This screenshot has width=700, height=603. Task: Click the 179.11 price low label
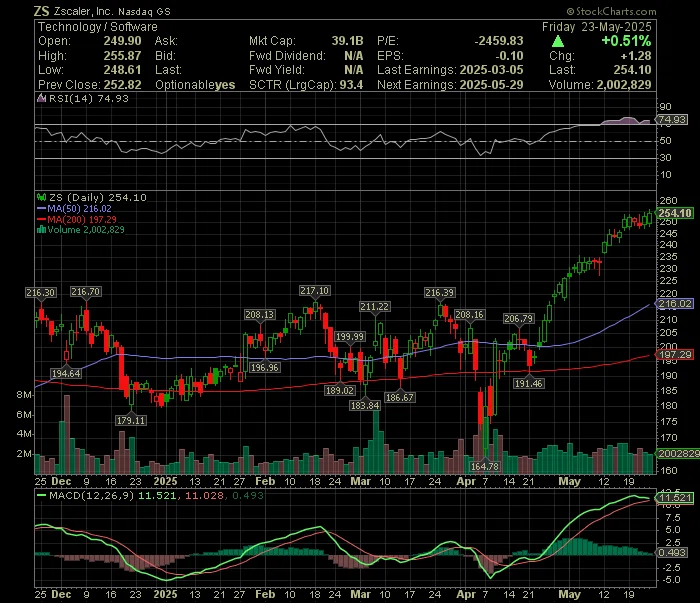(131, 420)
